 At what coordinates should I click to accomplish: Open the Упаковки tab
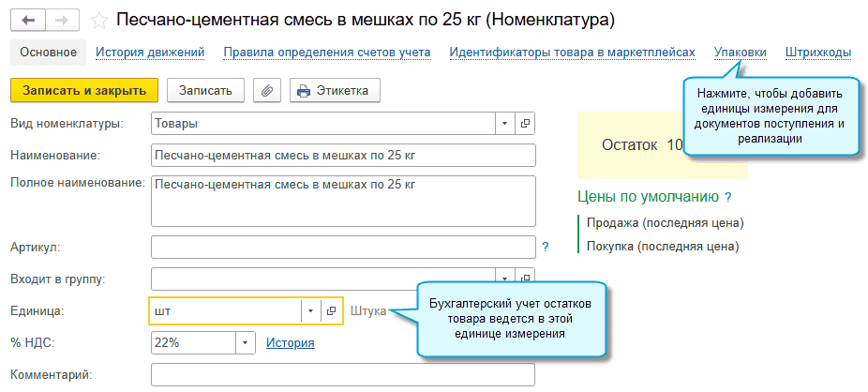(740, 53)
